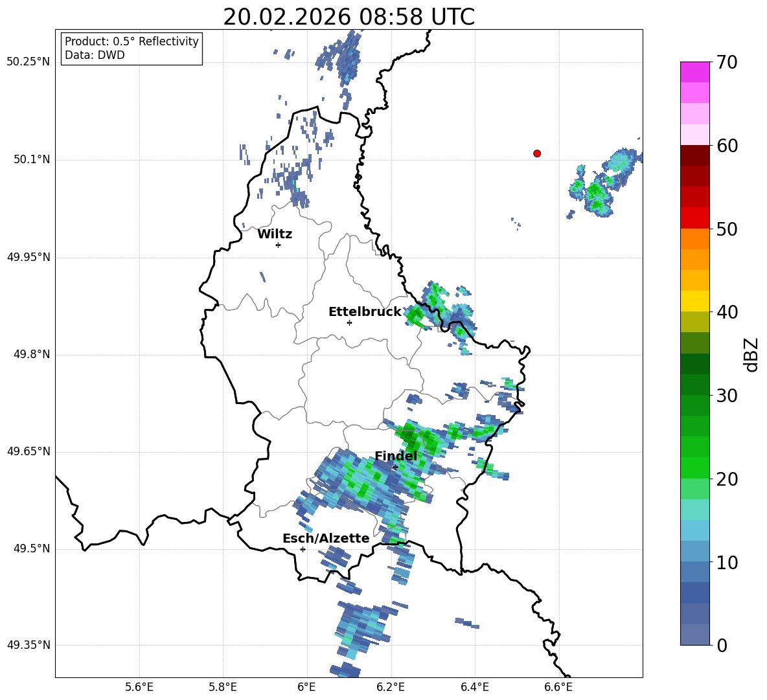Viewport: 767px width, 700px height.
Task: Click the Data: DWD text
Action: (x=95, y=55)
